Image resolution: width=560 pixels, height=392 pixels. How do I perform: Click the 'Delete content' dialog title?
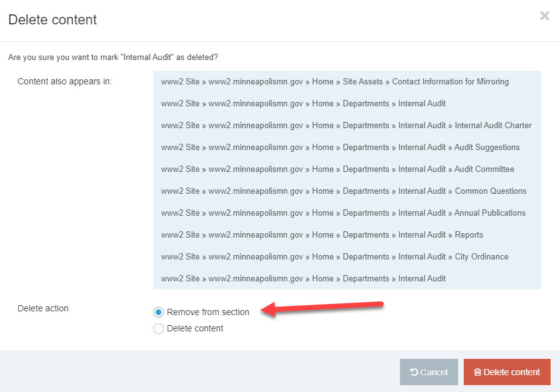coord(52,19)
